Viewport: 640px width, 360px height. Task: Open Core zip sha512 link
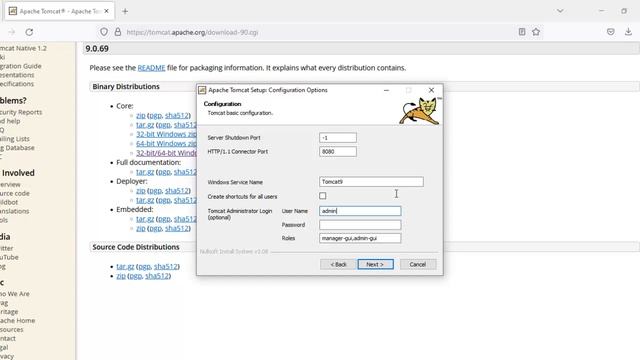click(177, 116)
